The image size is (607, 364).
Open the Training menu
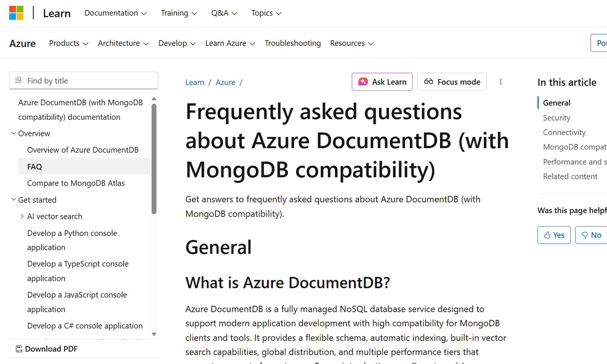point(179,13)
